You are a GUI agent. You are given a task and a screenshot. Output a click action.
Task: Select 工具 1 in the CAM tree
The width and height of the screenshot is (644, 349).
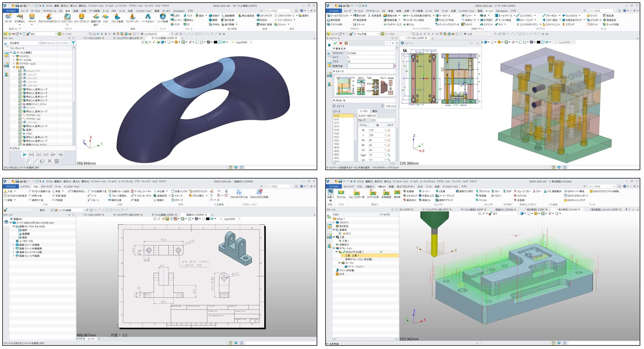click(345, 241)
